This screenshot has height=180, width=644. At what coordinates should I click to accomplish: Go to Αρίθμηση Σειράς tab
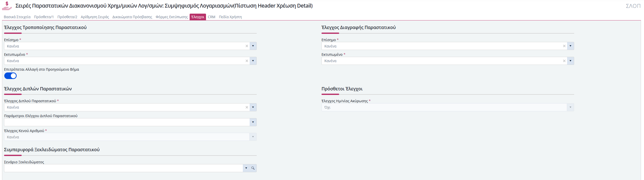click(x=95, y=17)
